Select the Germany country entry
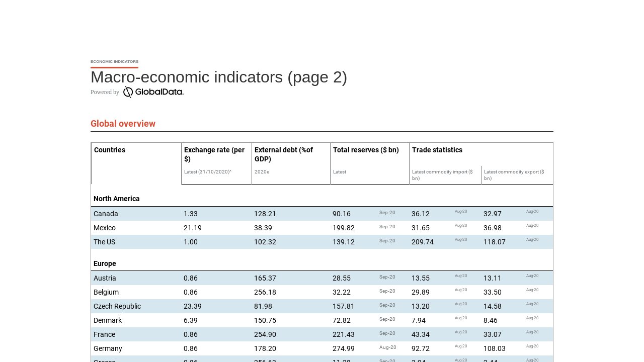 pyautogui.click(x=107, y=348)
